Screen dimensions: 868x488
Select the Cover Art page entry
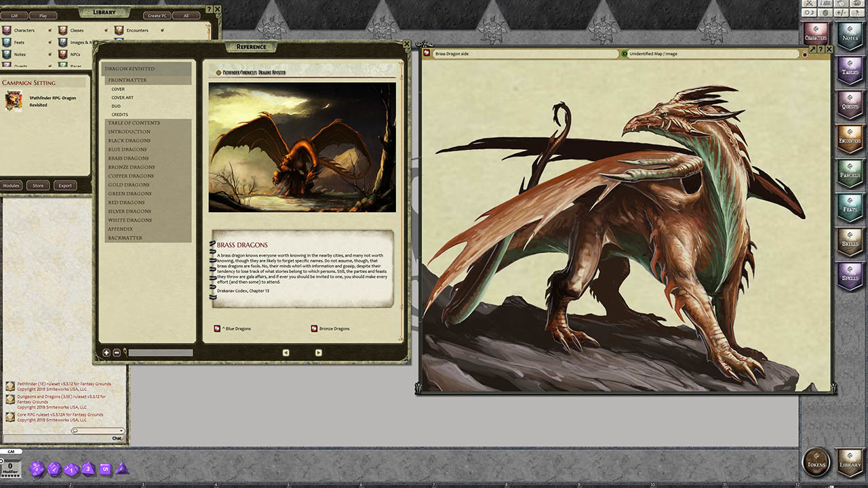click(x=122, y=98)
